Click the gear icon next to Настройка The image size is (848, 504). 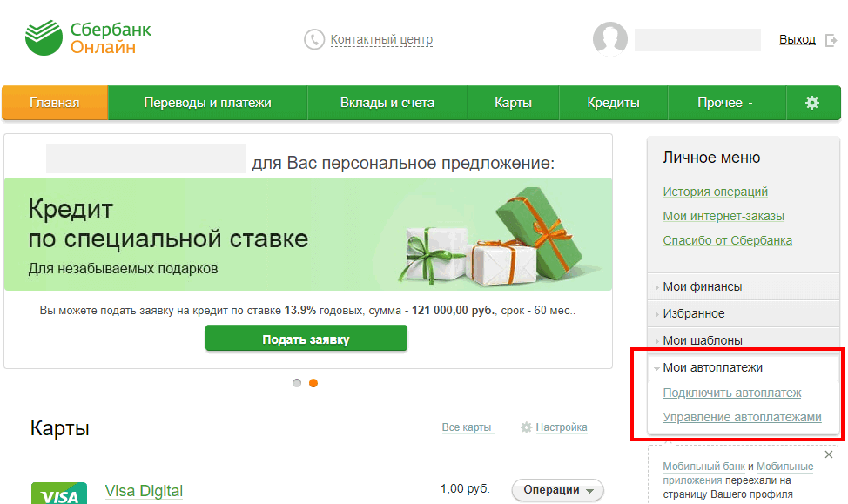pyautogui.click(x=526, y=427)
